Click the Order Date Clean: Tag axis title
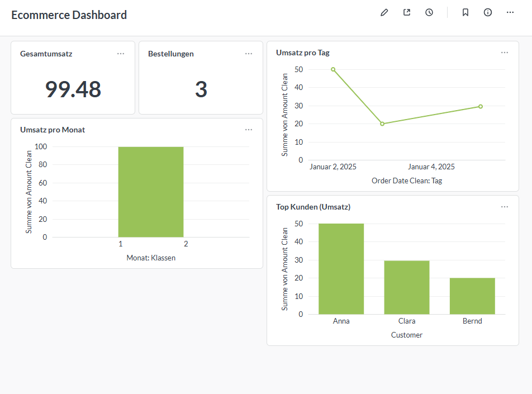 point(407,181)
